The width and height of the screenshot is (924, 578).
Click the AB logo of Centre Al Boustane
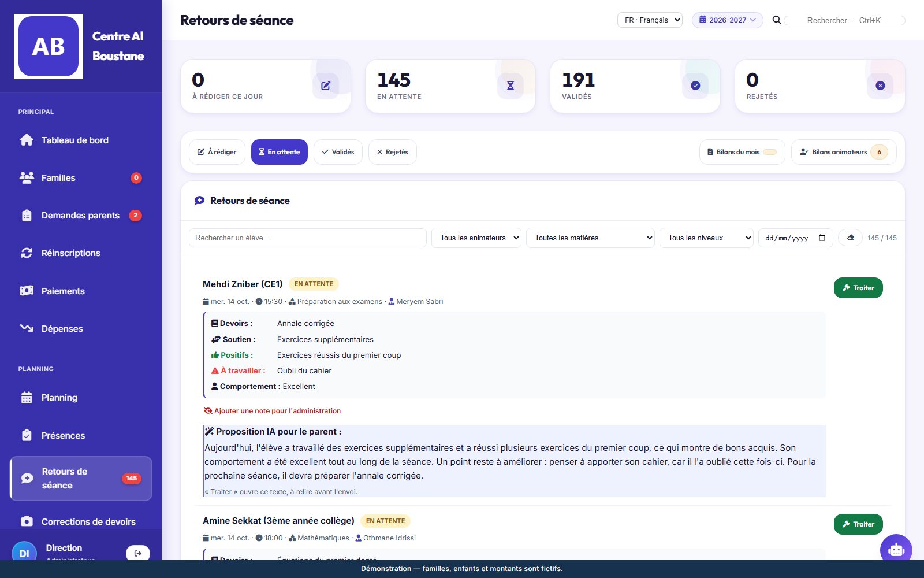tap(49, 46)
